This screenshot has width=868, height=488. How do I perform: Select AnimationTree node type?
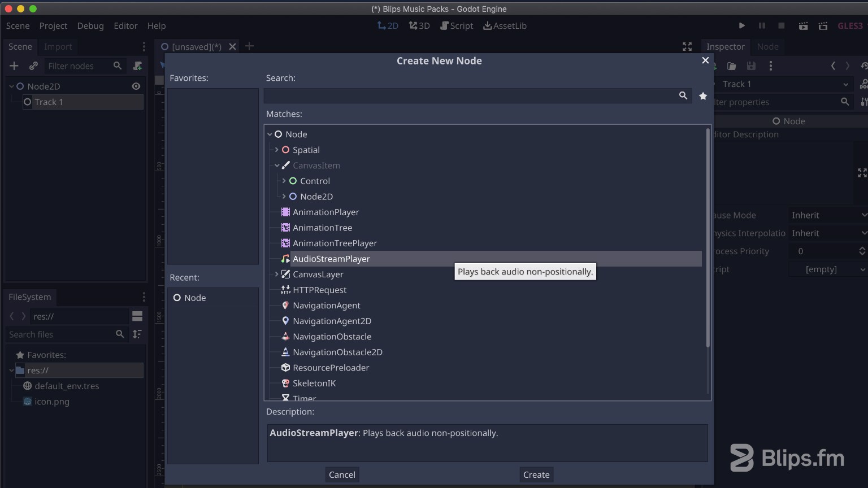coord(322,228)
